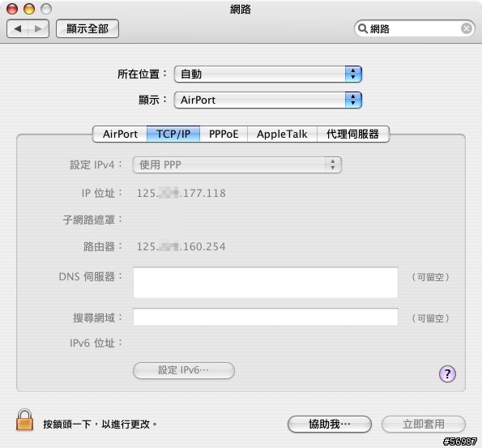Click the 按鎖頭一下，以進行更改 text
This screenshot has width=482, height=448.
(x=100, y=425)
